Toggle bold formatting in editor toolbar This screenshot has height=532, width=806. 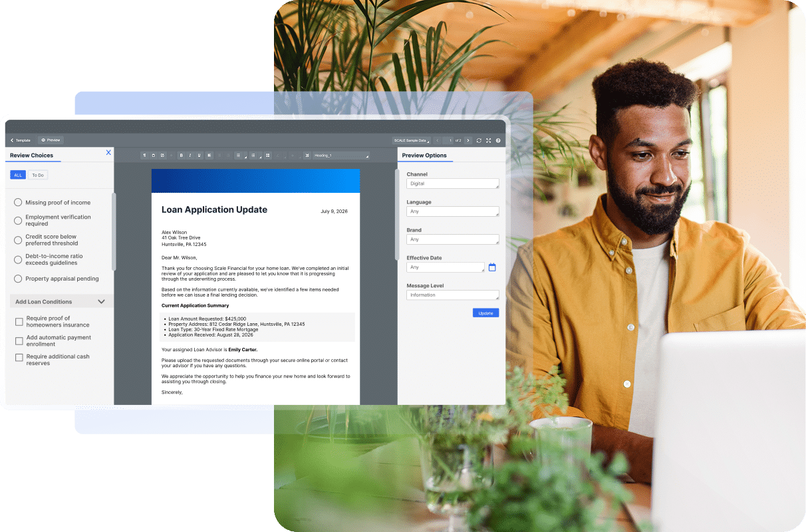tap(181, 156)
